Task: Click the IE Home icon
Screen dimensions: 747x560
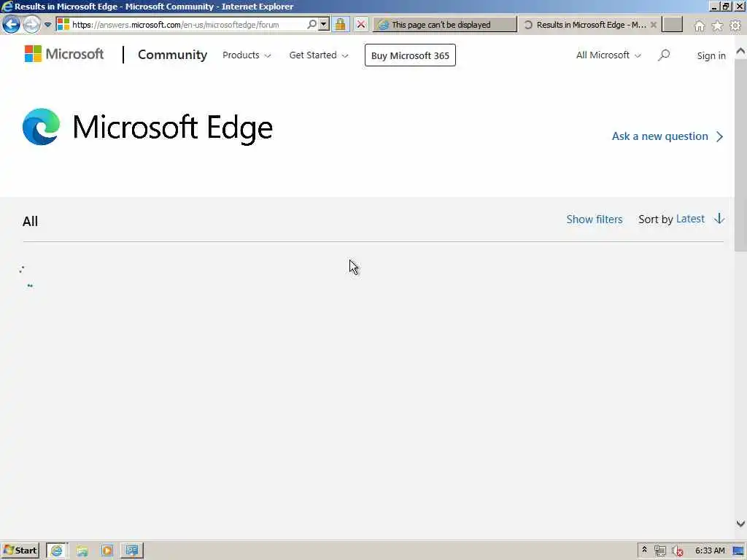Action: tap(699, 26)
